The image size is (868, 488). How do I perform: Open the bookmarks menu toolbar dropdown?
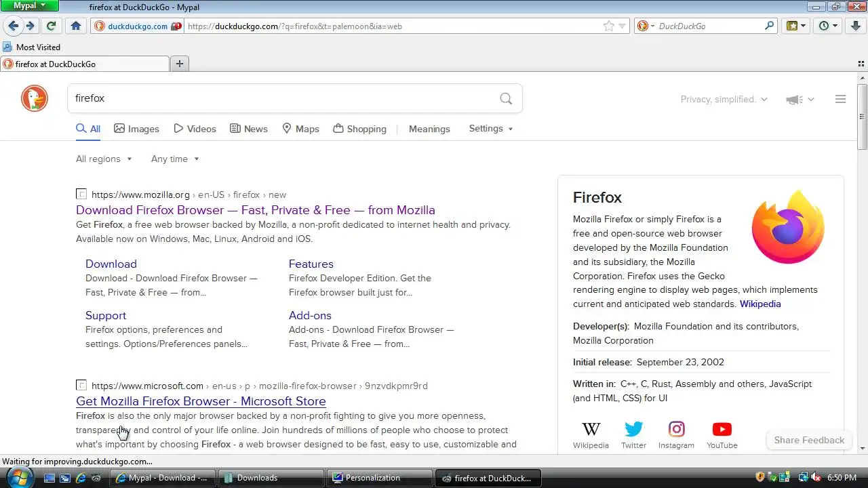click(796, 26)
